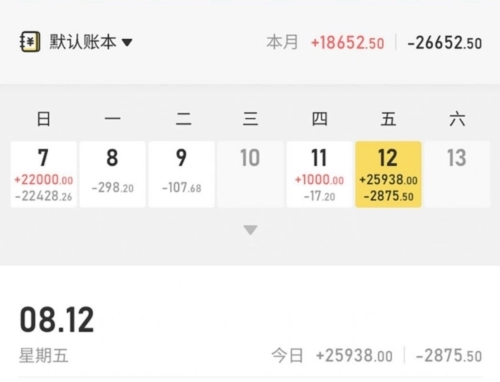The height and width of the screenshot is (382, 500).
Task: Select day 11 showing +1000.00
Action: coord(319,174)
